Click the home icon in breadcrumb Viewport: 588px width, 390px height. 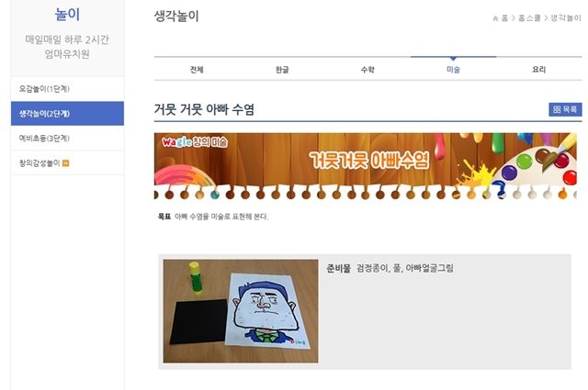(x=495, y=18)
